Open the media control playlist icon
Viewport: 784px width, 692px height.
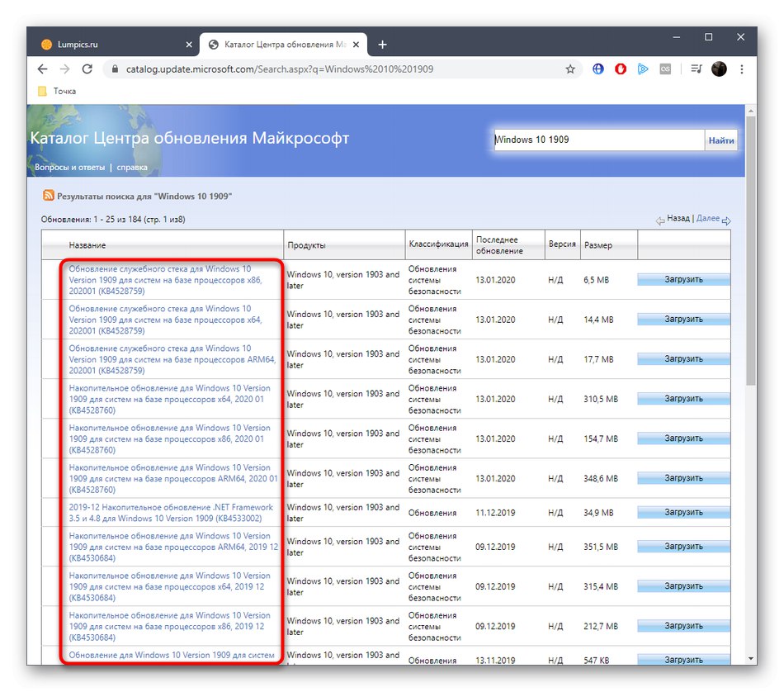point(697,69)
